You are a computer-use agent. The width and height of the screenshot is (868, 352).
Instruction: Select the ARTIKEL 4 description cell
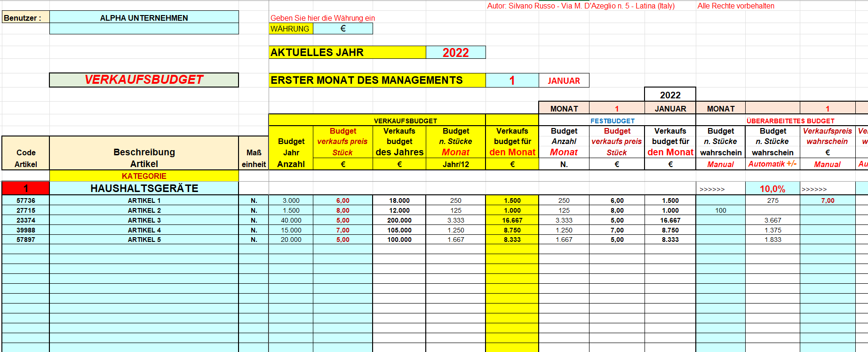(144, 230)
